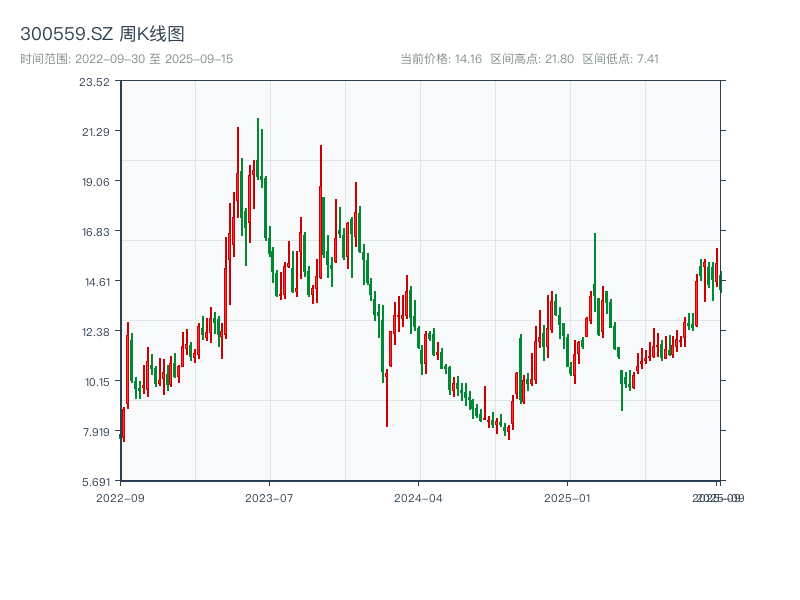
Task: Click the range low label 区间低点: 7.41
Action: [620, 59]
